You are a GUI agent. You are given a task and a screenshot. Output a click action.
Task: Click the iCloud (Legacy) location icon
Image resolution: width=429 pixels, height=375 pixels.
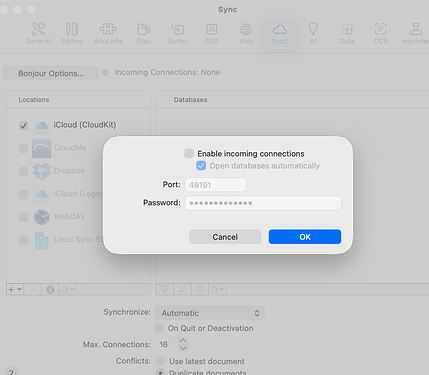pyautogui.click(x=42, y=194)
